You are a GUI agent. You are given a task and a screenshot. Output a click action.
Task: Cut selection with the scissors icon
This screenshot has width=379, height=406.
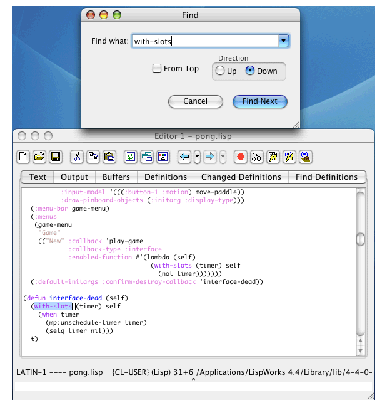click(x=77, y=157)
